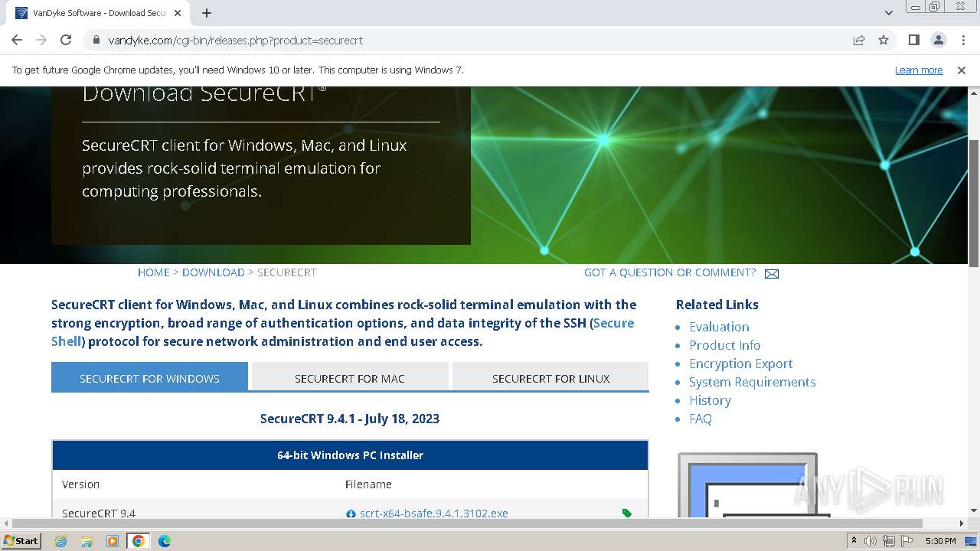
Task: Open FAQ related link
Action: tap(701, 419)
